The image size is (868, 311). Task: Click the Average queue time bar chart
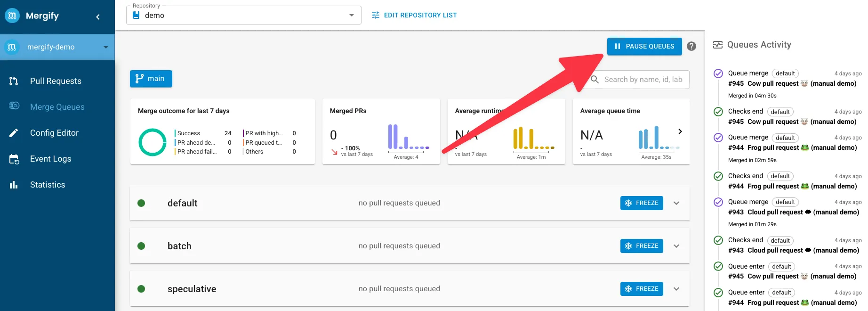[659, 138]
